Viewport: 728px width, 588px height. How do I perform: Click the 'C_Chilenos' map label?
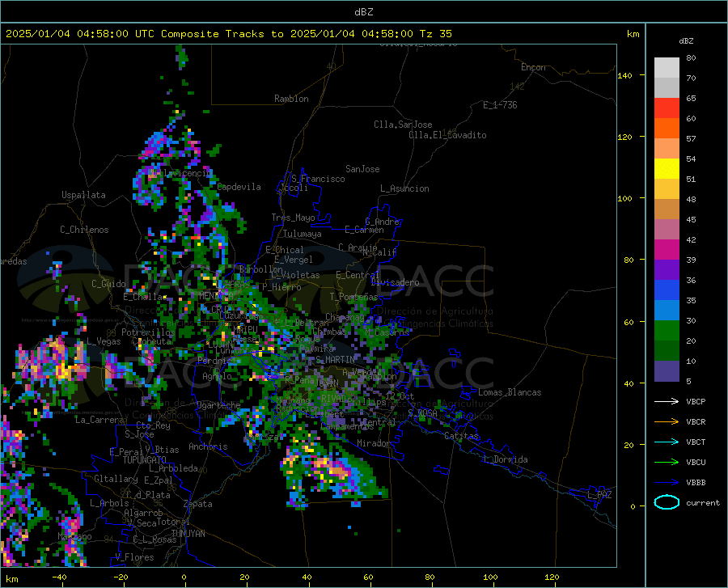[84, 230]
